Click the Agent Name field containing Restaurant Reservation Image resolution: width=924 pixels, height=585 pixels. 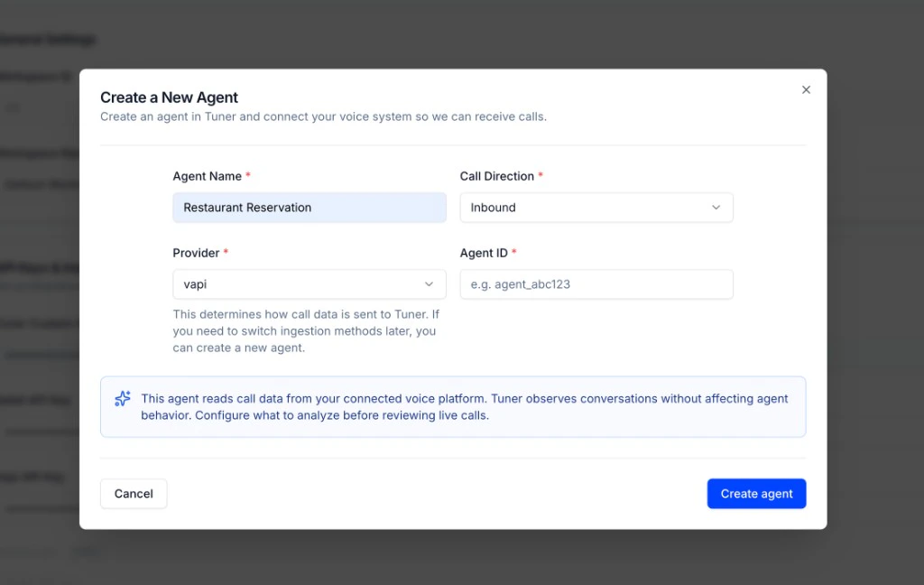point(309,208)
